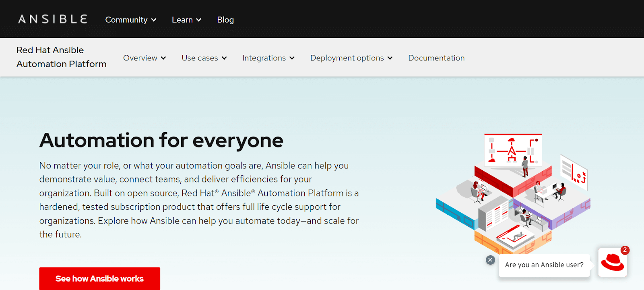The height and width of the screenshot is (290, 644).
Task: Click the 'Are you an Ansible user?' bubble
Action: pos(544,265)
